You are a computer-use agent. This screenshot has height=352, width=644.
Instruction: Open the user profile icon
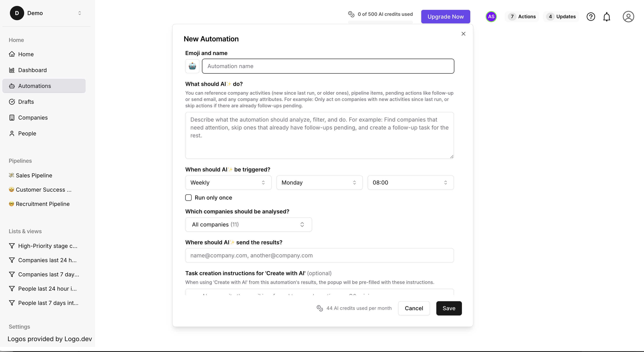click(628, 17)
